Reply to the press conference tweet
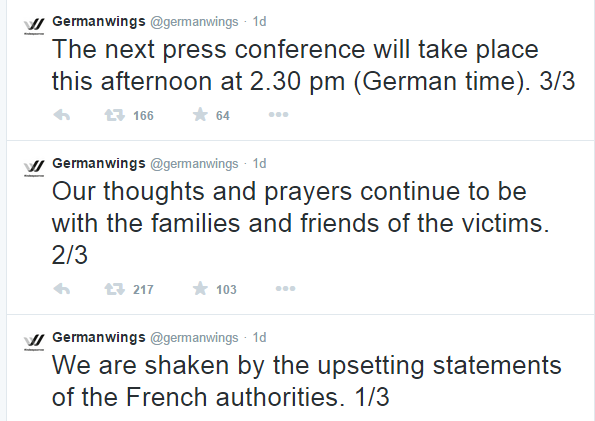The width and height of the screenshot is (595, 421). (x=62, y=115)
